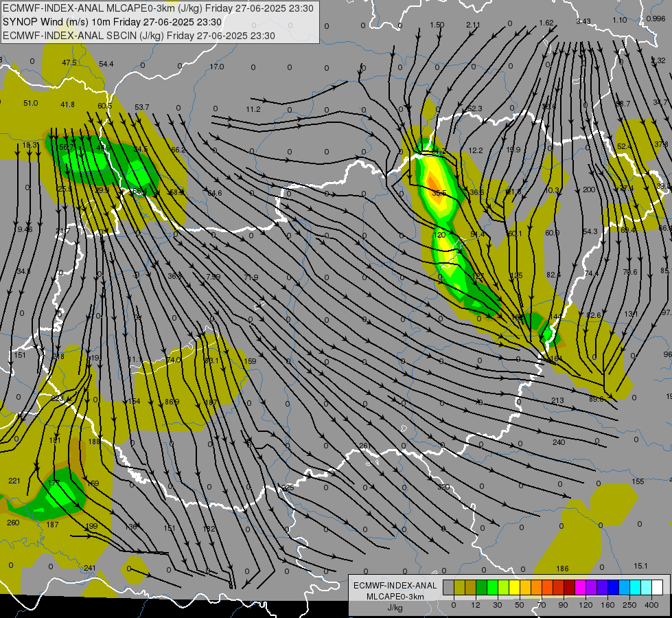The image size is (672, 618).
Task: Click the map value '3.43'
Action: click(x=583, y=21)
